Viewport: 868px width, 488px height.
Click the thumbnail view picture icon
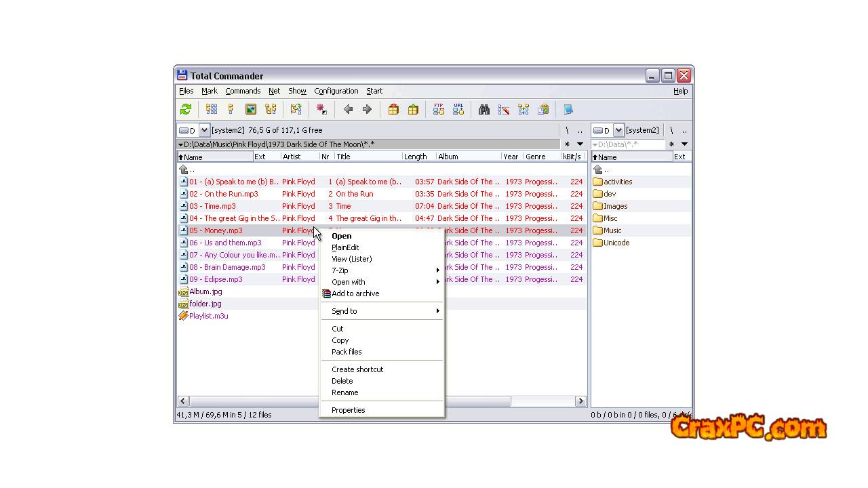pos(251,109)
